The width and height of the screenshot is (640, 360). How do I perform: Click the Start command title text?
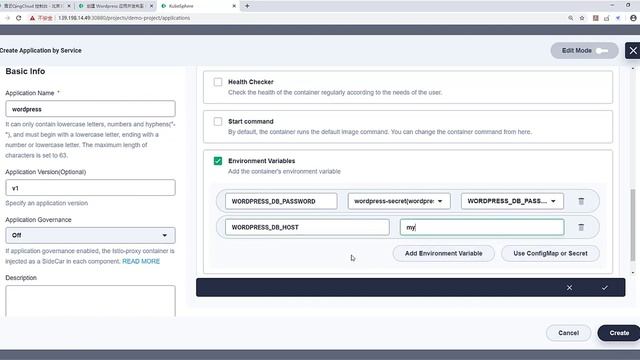click(x=251, y=122)
